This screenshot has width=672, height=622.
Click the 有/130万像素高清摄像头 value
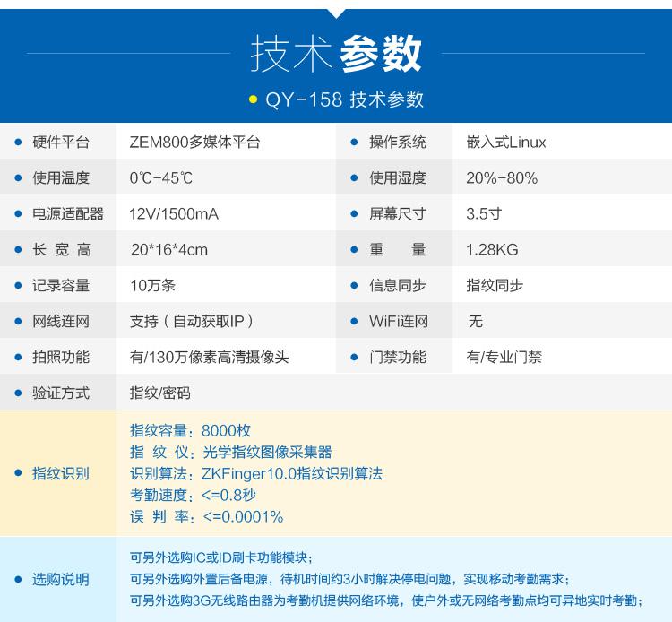coord(209,358)
